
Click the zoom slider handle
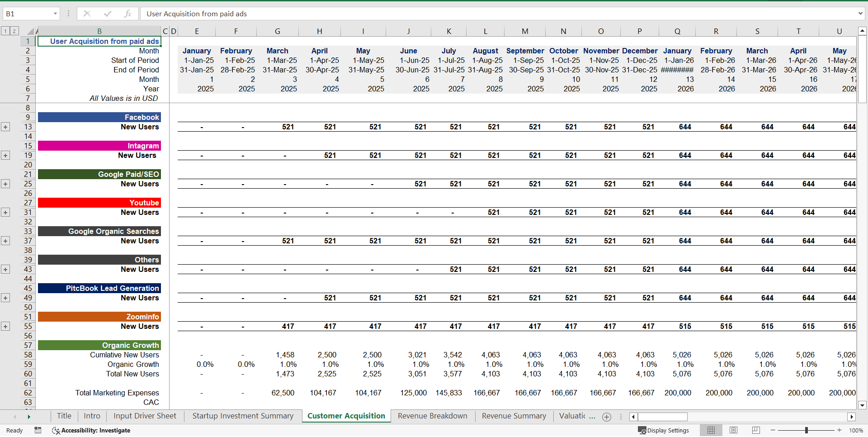click(x=806, y=430)
